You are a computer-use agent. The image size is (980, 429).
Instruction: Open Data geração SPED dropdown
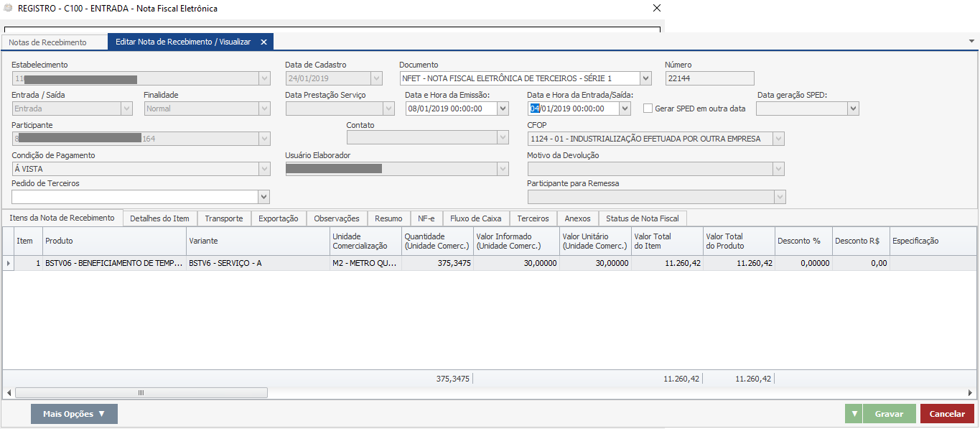pyautogui.click(x=853, y=109)
